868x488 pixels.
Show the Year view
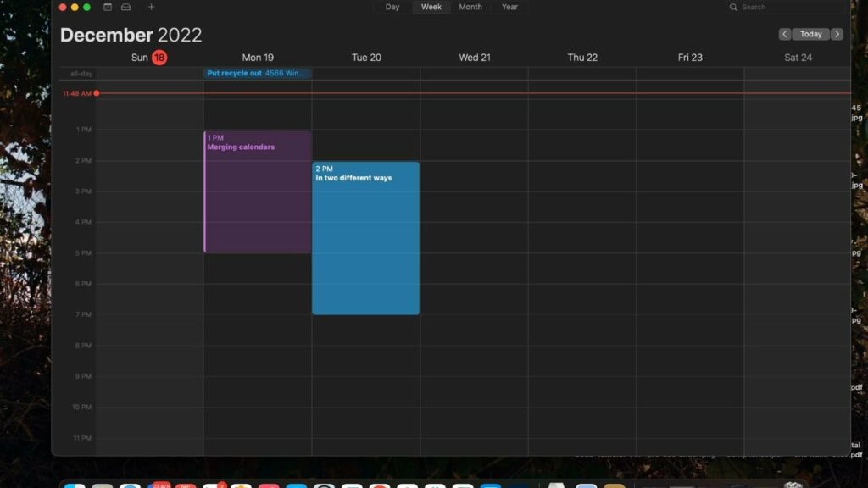[x=509, y=7]
